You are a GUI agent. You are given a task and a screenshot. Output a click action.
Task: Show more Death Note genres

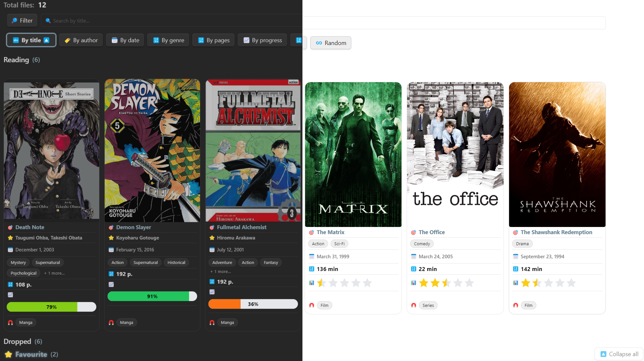(54, 273)
